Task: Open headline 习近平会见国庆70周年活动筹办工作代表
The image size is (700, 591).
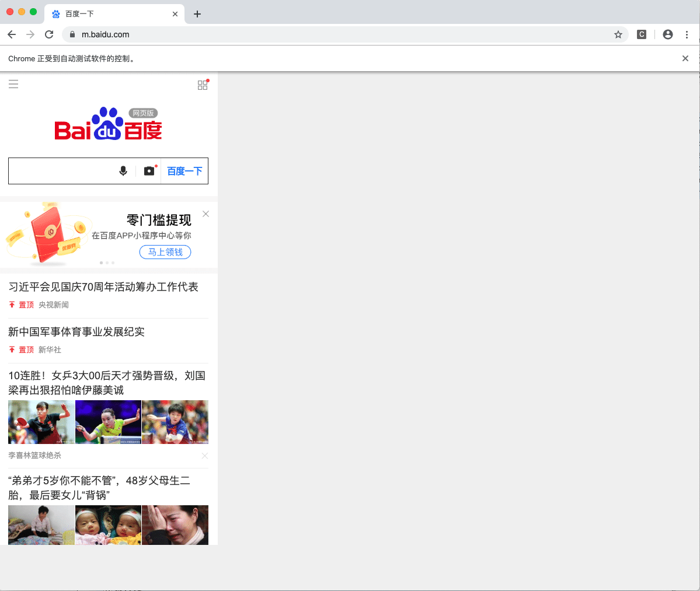Action: [x=103, y=287]
